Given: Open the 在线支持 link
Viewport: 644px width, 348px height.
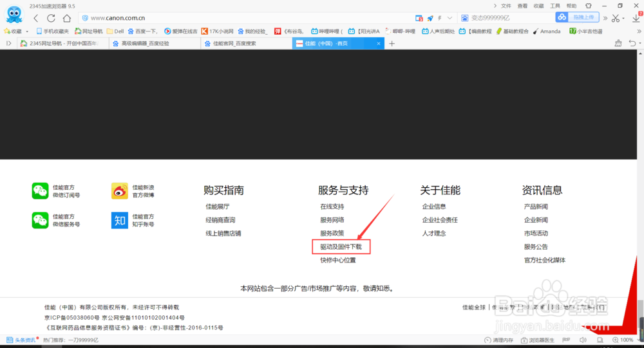Looking at the screenshot, I should (332, 206).
